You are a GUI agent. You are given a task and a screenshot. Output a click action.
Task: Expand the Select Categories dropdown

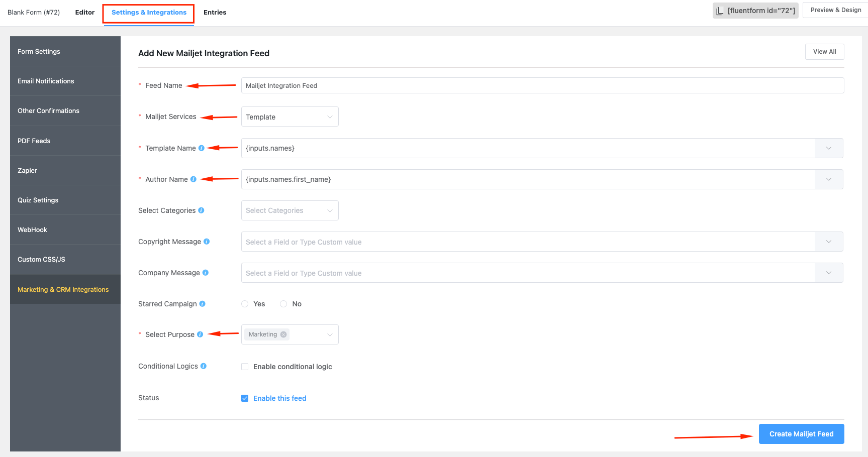click(x=290, y=210)
